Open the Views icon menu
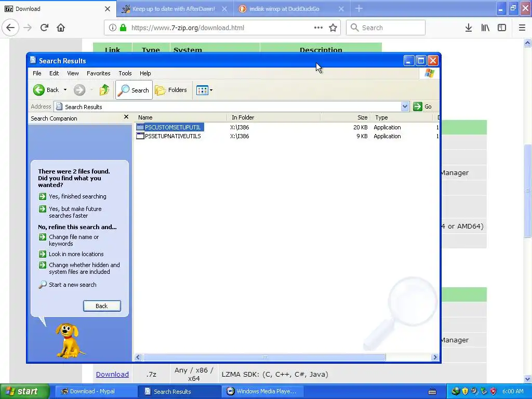This screenshot has width=532, height=399. coord(205,90)
